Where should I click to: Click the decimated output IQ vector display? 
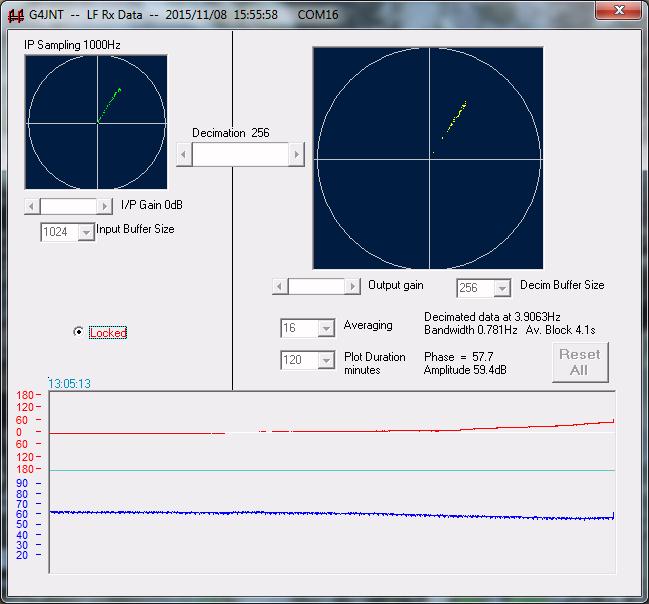click(x=428, y=158)
